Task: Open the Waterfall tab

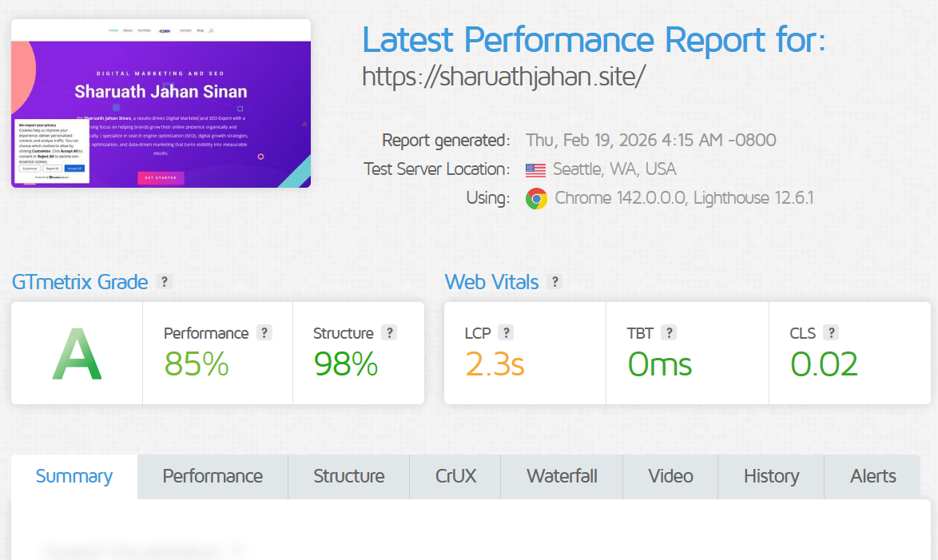Action: point(562,476)
